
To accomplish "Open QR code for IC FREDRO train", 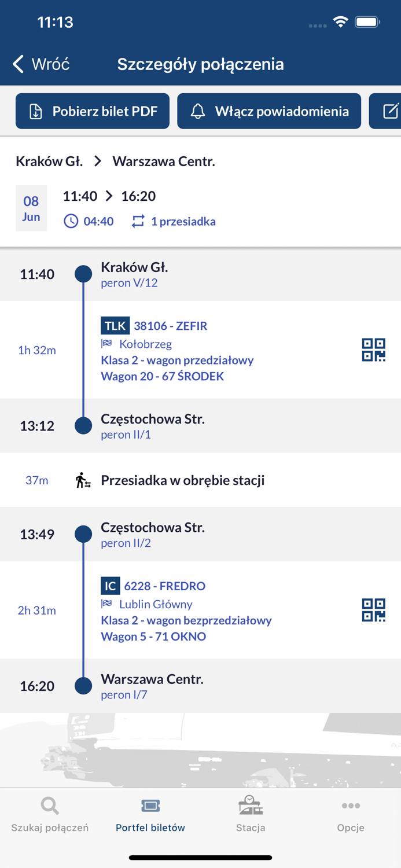I will point(373,610).
